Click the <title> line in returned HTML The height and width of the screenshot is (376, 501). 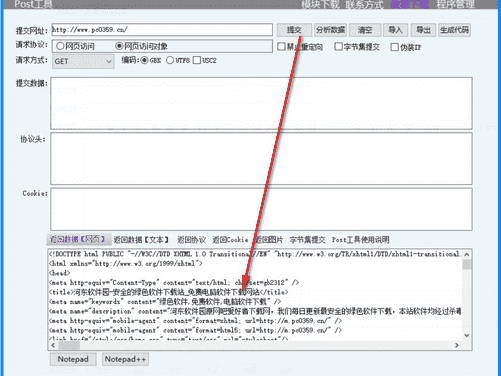click(169, 292)
